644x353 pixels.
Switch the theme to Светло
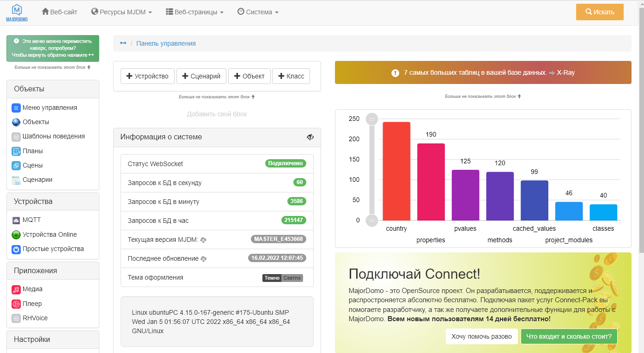292,278
